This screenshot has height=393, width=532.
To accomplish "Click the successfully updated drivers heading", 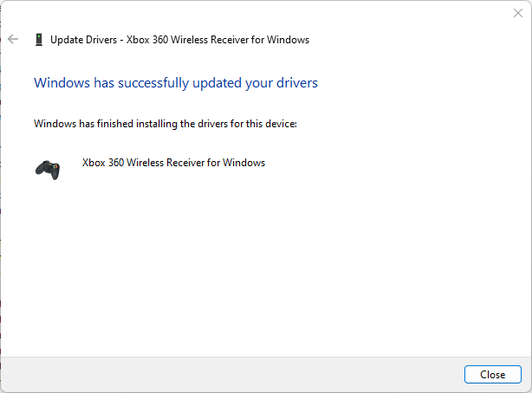I will [175, 83].
